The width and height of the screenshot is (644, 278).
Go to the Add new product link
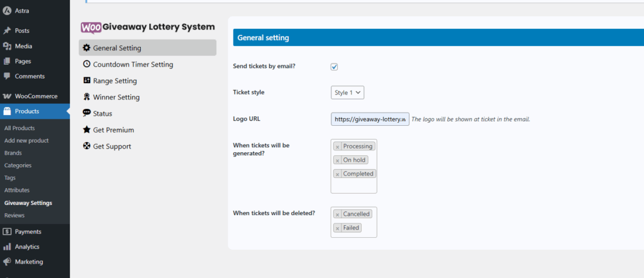point(26,140)
